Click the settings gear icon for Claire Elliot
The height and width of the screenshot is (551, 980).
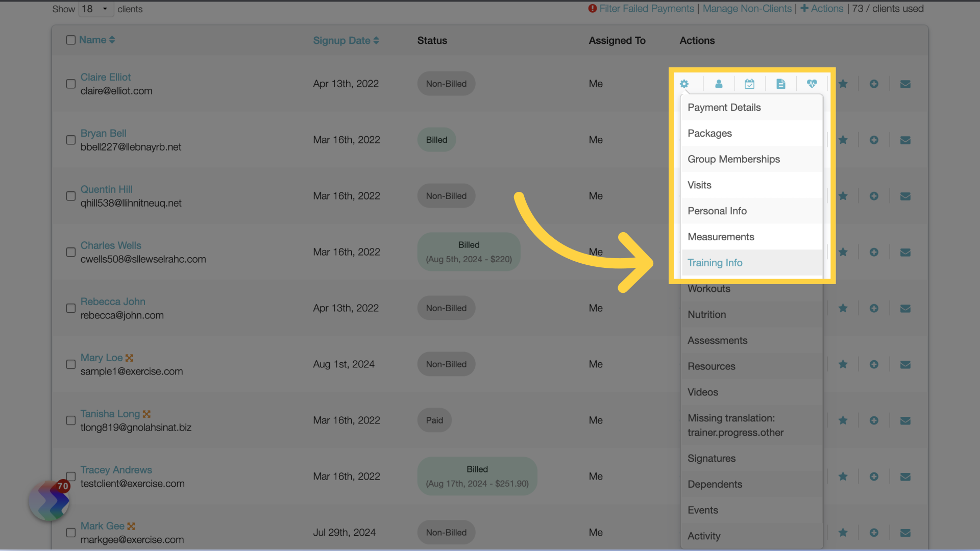tap(684, 83)
